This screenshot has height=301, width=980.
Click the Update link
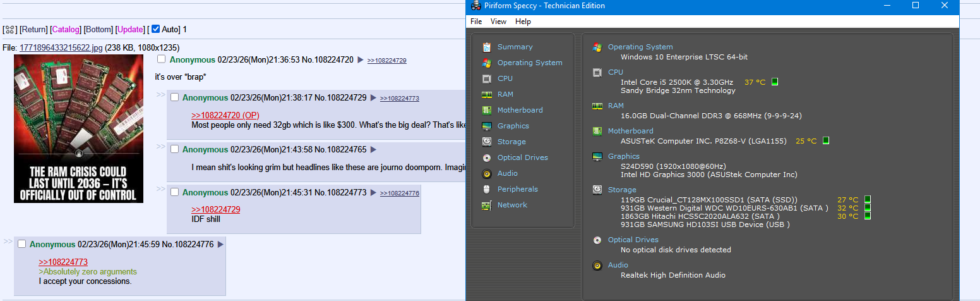tap(131, 30)
